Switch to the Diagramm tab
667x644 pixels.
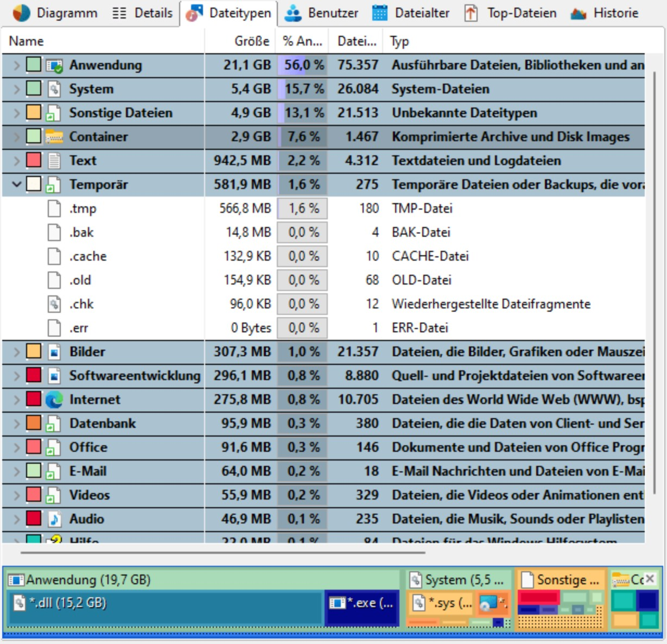click(55, 13)
